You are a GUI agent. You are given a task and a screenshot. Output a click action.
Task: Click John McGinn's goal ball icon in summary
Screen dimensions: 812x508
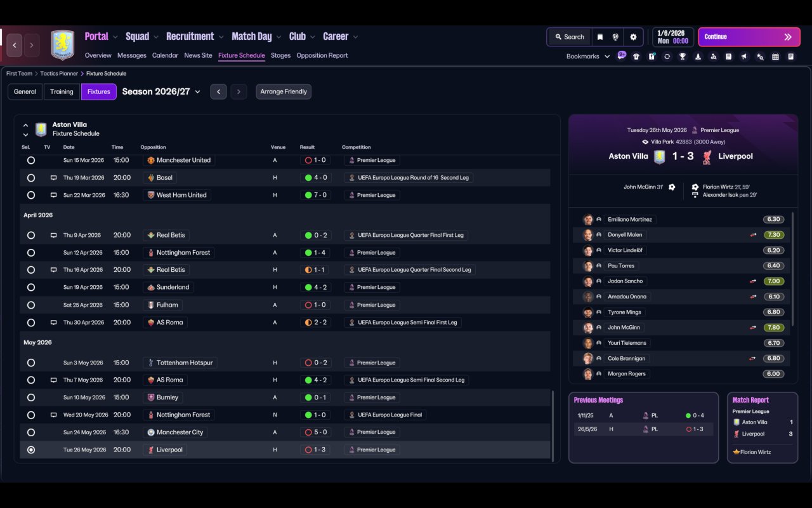coord(672,187)
